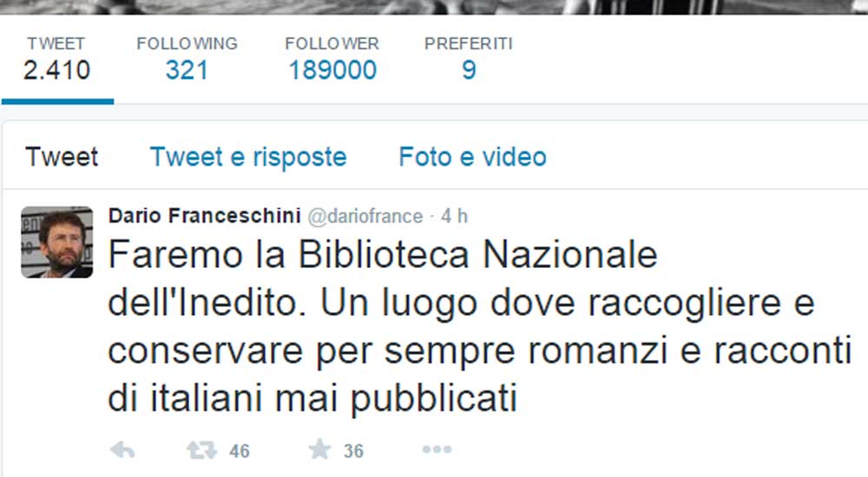Viewport: 868px width, 477px height.
Task: View the FOLLOWING 321 list
Action: [187, 59]
